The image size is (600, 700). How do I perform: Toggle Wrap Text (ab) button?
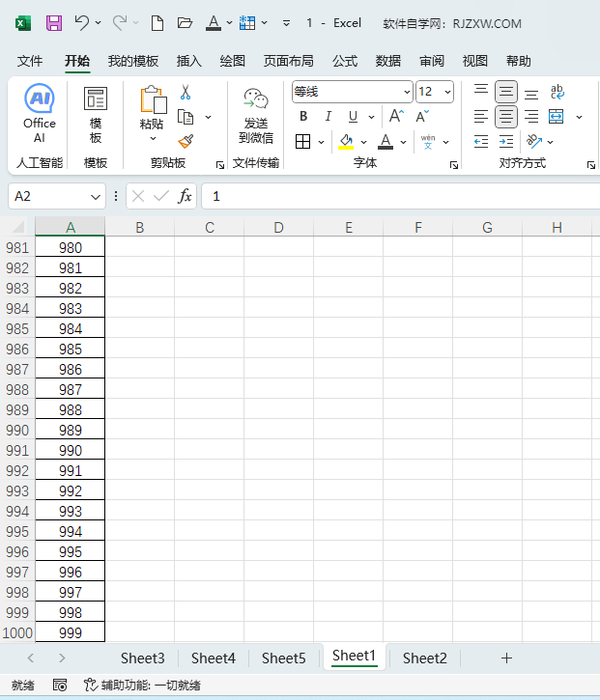click(557, 92)
